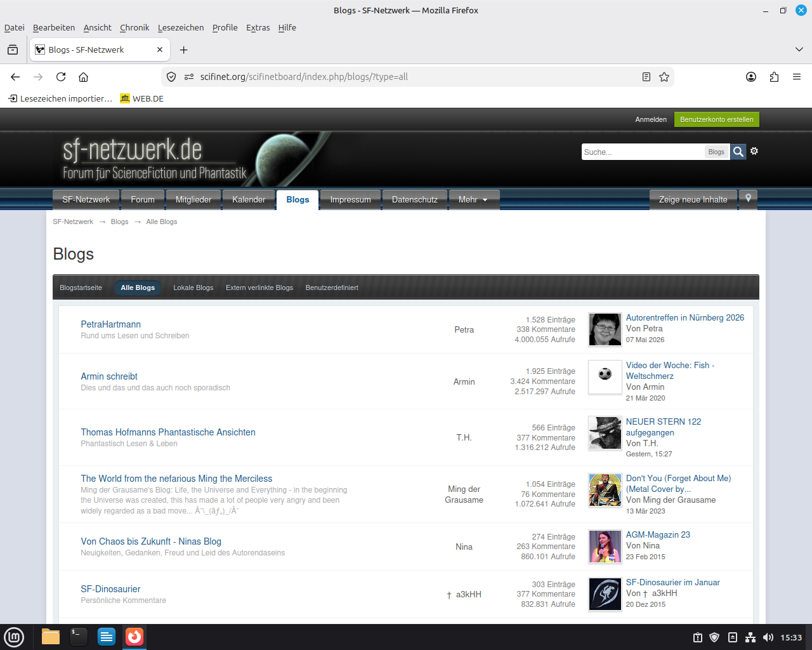Viewport: 812px width, 650px height.
Task: Open the security shield tray icon
Action: pos(714,637)
